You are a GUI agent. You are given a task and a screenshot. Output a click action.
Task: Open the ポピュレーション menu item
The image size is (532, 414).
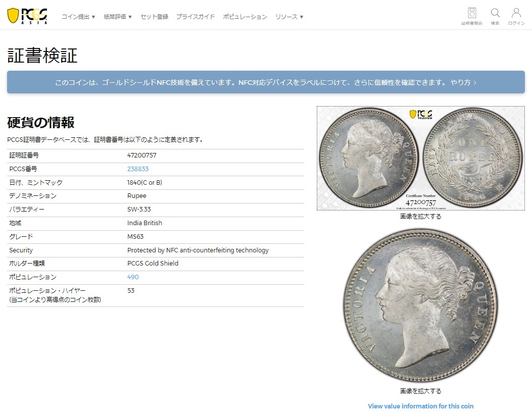pyautogui.click(x=245, y=17)
